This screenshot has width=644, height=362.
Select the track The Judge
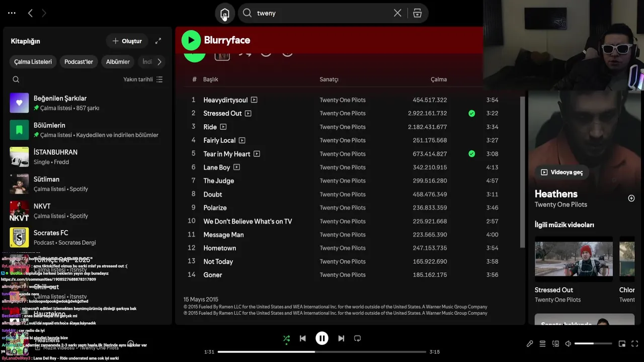(218, 181)
